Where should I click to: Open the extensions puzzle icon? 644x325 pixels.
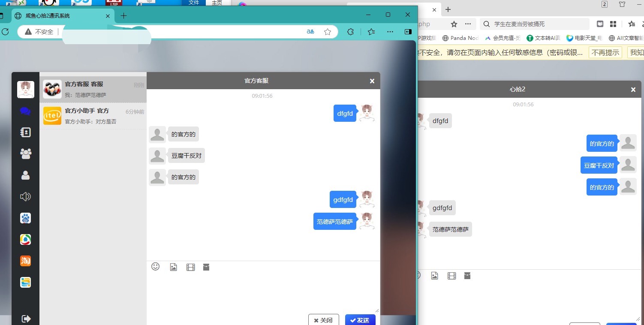coord(350,32)
